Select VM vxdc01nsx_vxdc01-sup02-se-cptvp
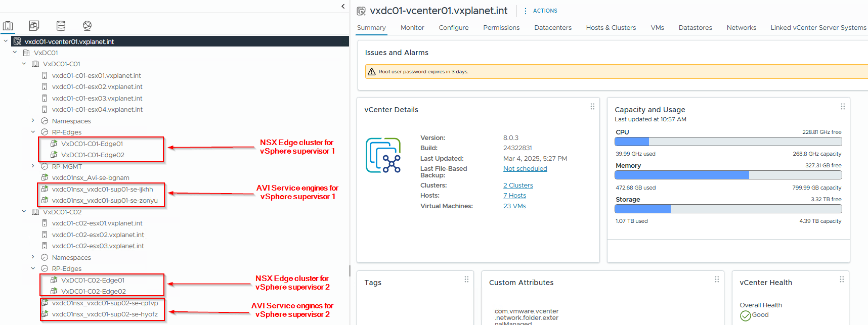 (x=105, y=303)
